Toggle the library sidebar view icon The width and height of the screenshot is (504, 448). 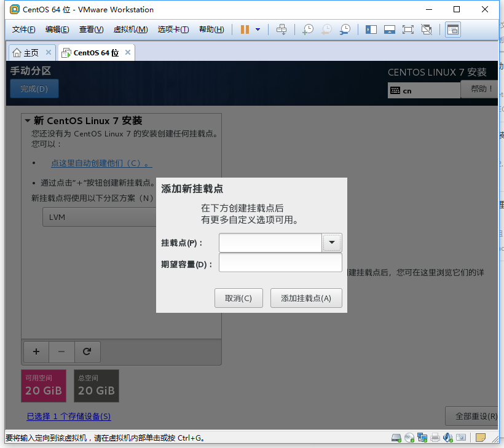click(371, 29)
